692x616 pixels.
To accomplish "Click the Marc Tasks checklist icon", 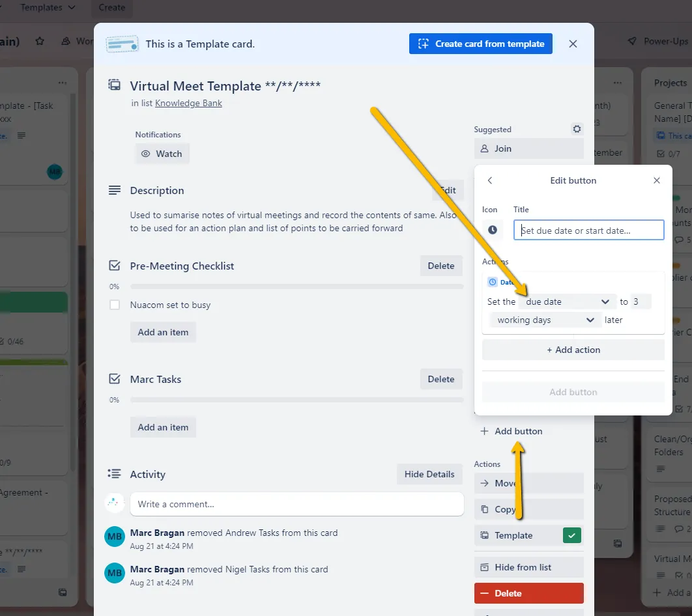I will click(114, 379).
